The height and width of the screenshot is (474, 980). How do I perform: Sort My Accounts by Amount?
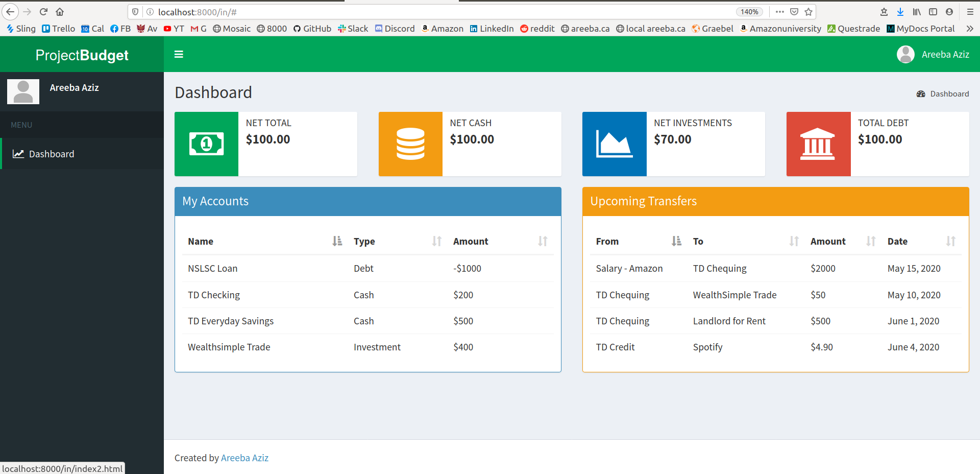click(500, 241)
